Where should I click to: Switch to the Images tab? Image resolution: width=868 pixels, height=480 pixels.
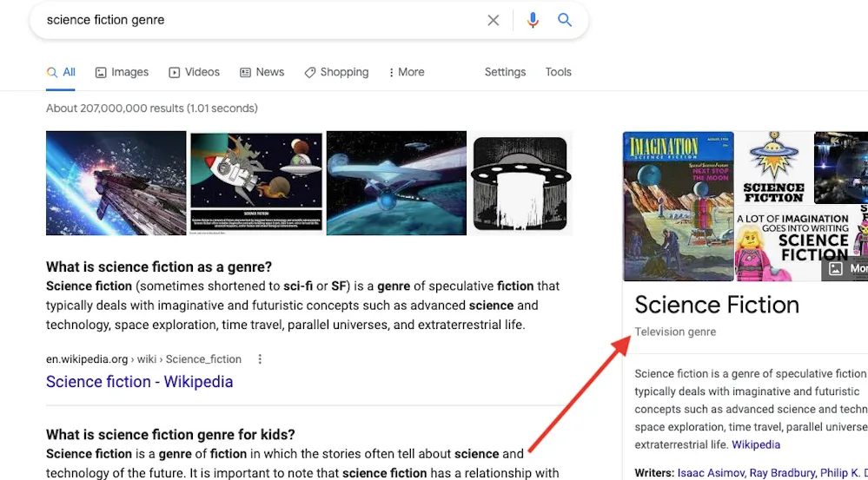click(122, 72)
